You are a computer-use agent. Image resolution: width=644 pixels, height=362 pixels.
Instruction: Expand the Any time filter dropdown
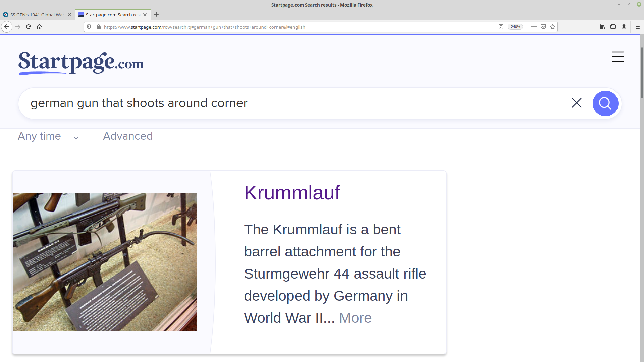coord(48,136)
